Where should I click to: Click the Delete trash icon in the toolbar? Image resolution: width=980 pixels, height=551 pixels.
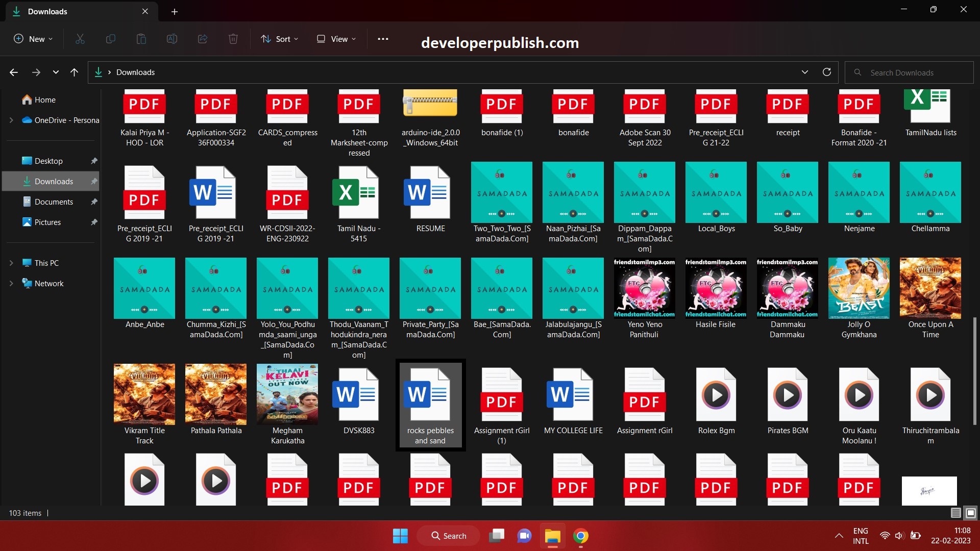point(233,38)
